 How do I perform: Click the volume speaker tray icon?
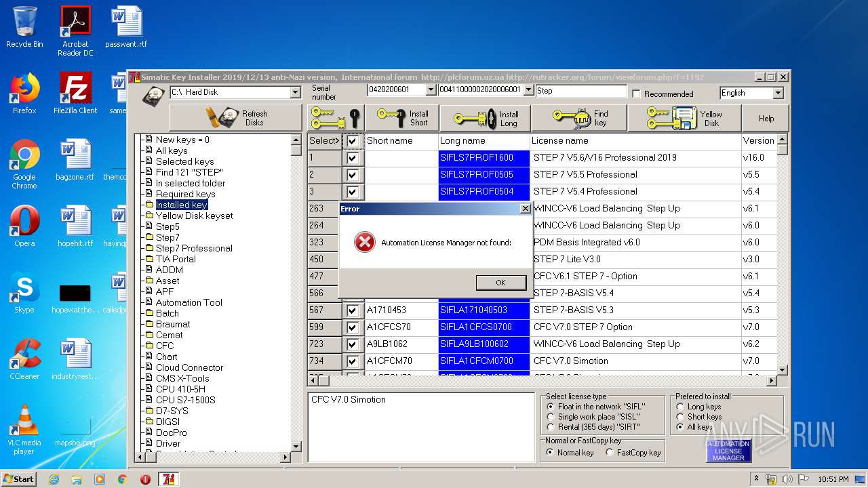[x=787, y=479]
